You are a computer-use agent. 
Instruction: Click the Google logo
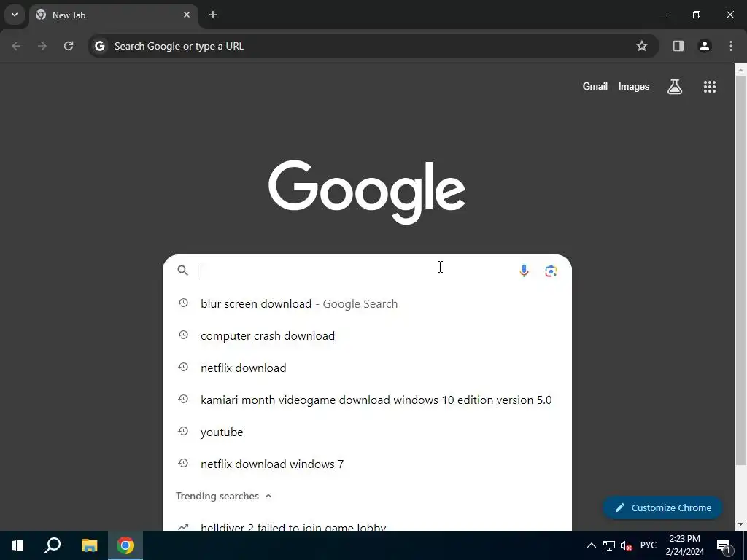click(367, 192)
